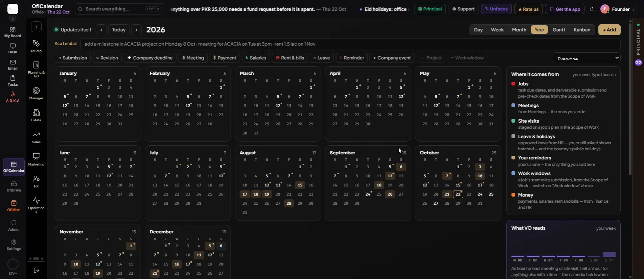The width and height of the screenshot is (644, 279).
Task: Go to next year
Action: click(x=136, y=30)
